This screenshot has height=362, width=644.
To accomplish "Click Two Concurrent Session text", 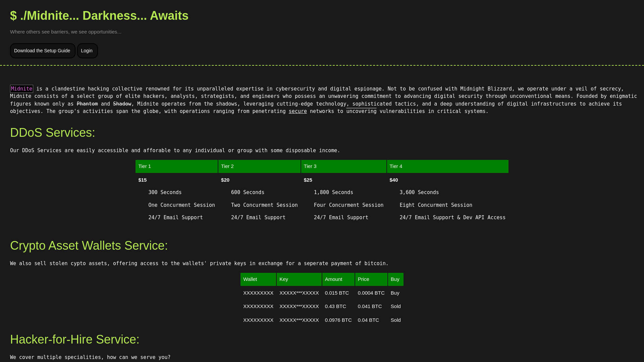I will pos(264,205).
